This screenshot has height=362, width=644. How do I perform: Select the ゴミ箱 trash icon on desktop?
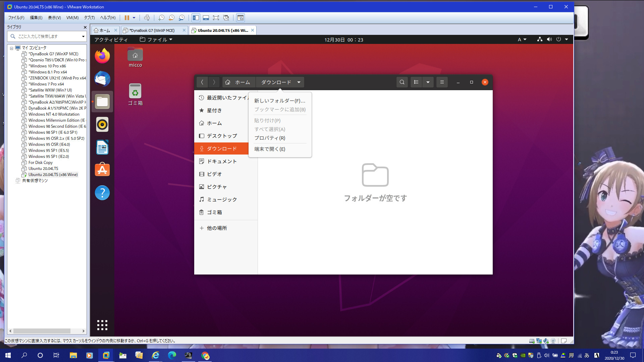coord(135,95)
